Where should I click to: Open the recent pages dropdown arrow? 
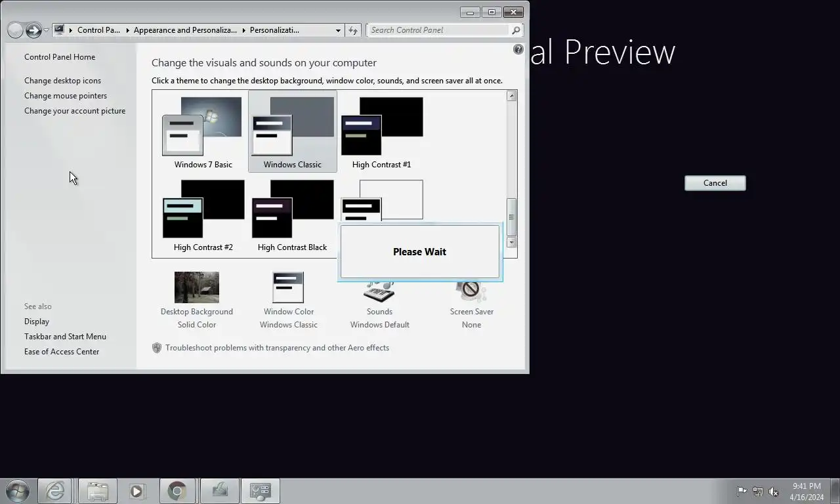(46, 30)
